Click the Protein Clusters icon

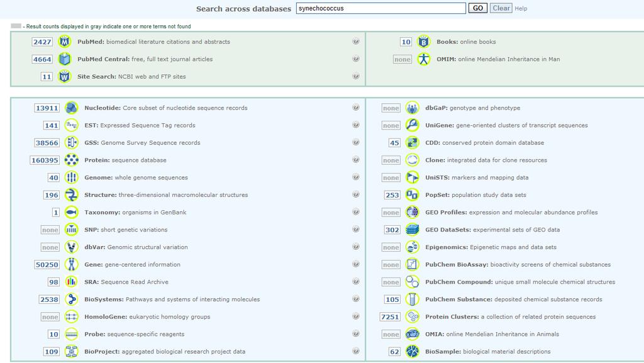412,316
